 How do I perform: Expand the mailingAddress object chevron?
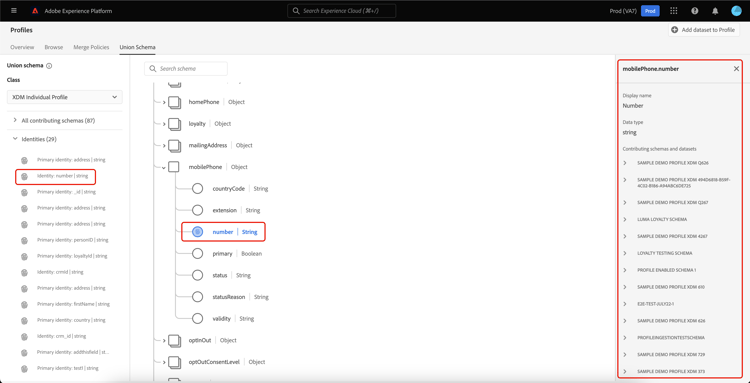[164, 145]
